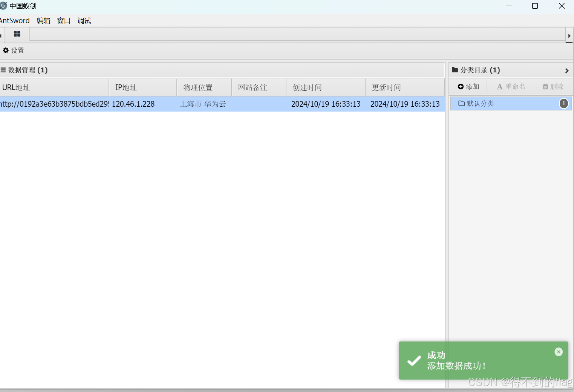Image resolution: width=574 pixels, height=392 pixels.
Task: Minimize the 中国蚁剑 window
Action: [509, 6]
